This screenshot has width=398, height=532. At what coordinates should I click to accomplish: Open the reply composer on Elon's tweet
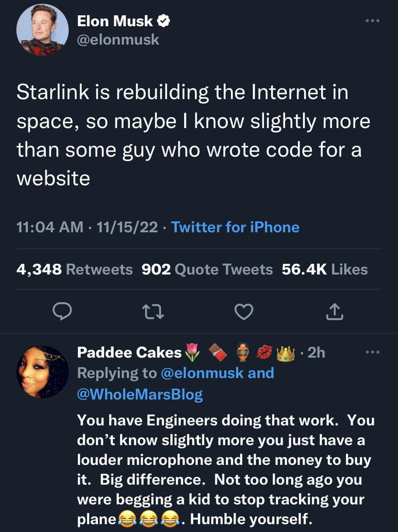(x=63, y=311)
